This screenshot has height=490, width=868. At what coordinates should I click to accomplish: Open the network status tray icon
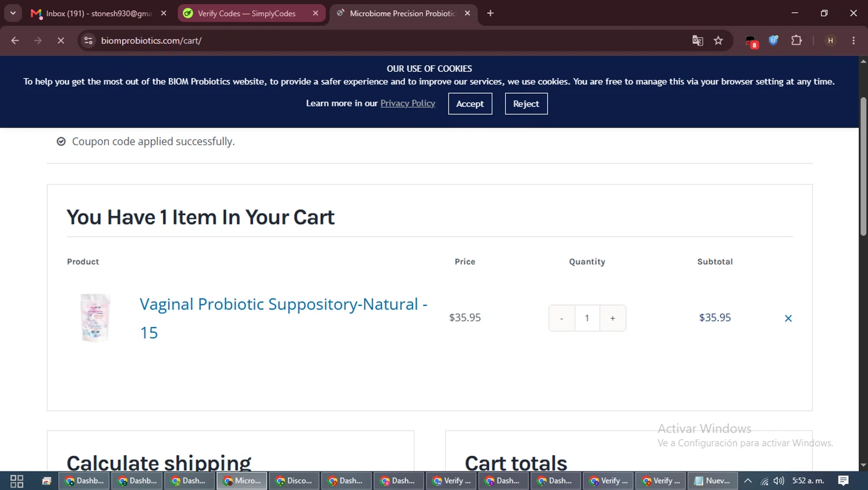[764, 481]
